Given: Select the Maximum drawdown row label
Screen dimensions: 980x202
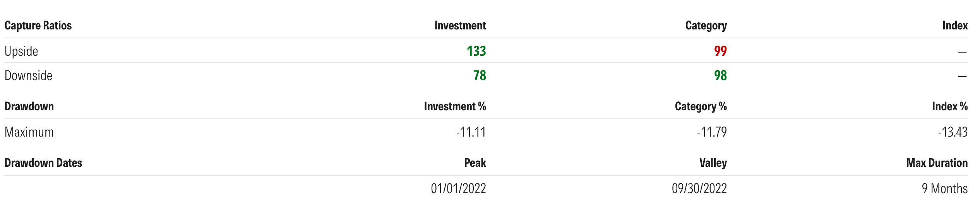Looking at the screenshot, I should click(29, 132).
